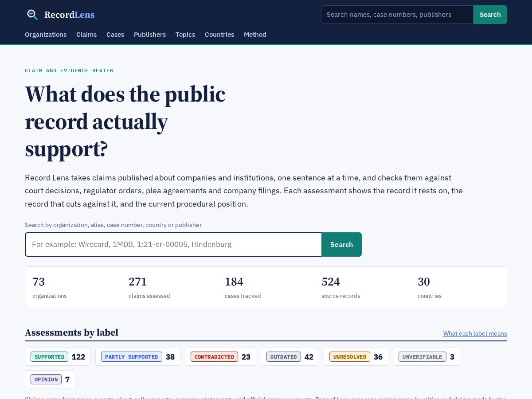This screenshot has height=399, width=532.
Task: Filter by the Unresolved label
Action: pos(356,357)
